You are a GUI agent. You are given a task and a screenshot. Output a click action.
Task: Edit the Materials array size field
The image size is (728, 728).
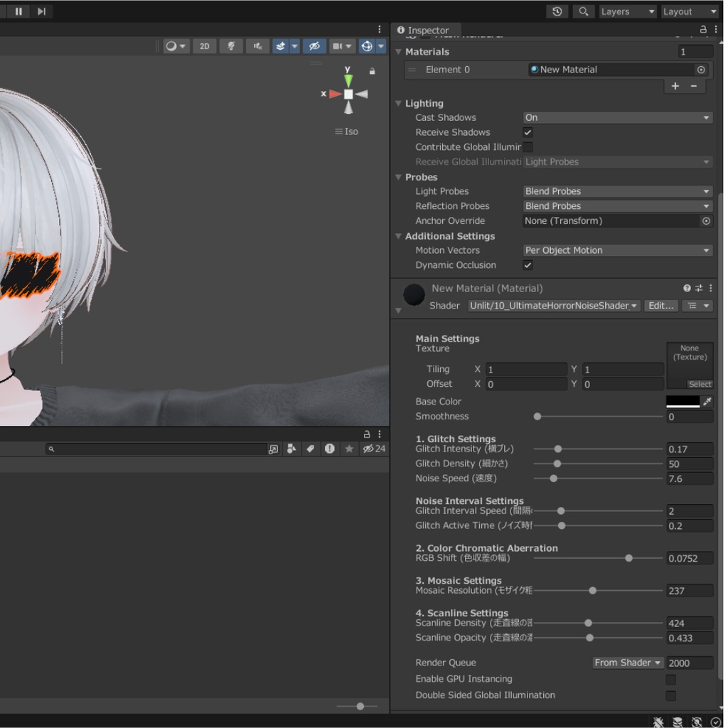(695, 51)
